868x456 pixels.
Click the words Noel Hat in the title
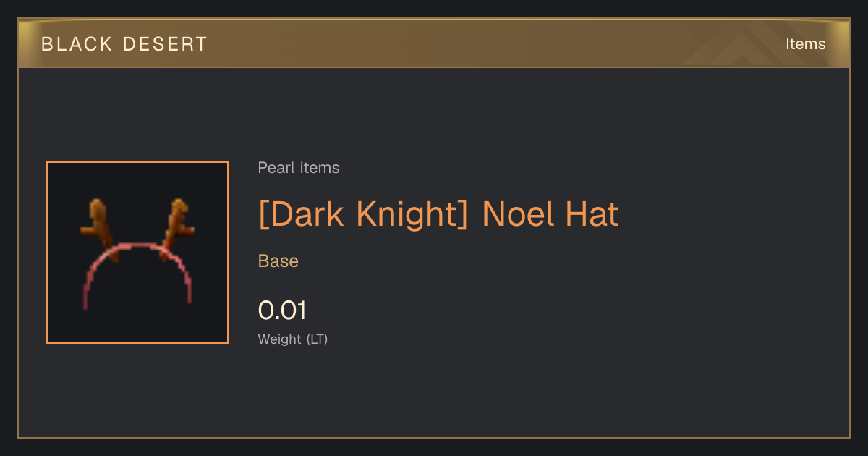[x=550, y=214]
